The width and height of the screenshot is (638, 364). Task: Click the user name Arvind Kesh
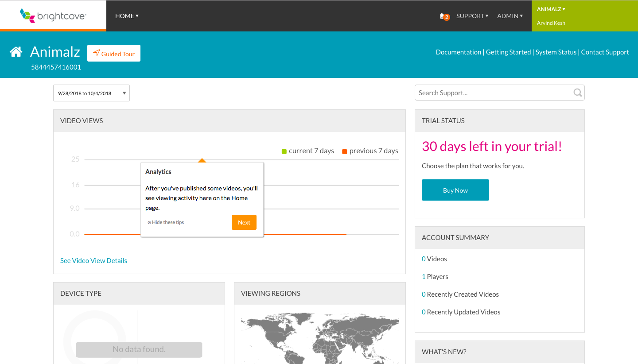[551, 23]
